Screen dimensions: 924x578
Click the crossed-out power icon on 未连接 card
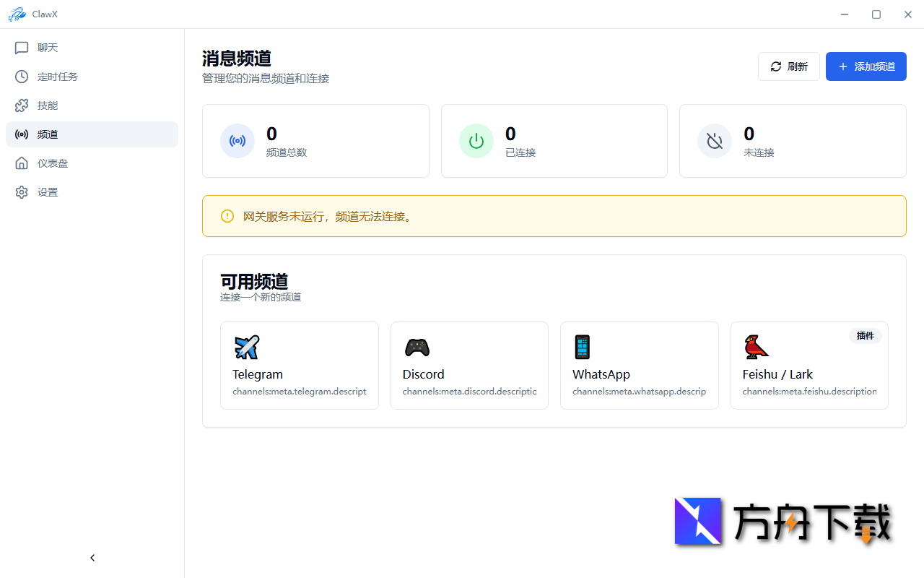click(x=715, y=141)
